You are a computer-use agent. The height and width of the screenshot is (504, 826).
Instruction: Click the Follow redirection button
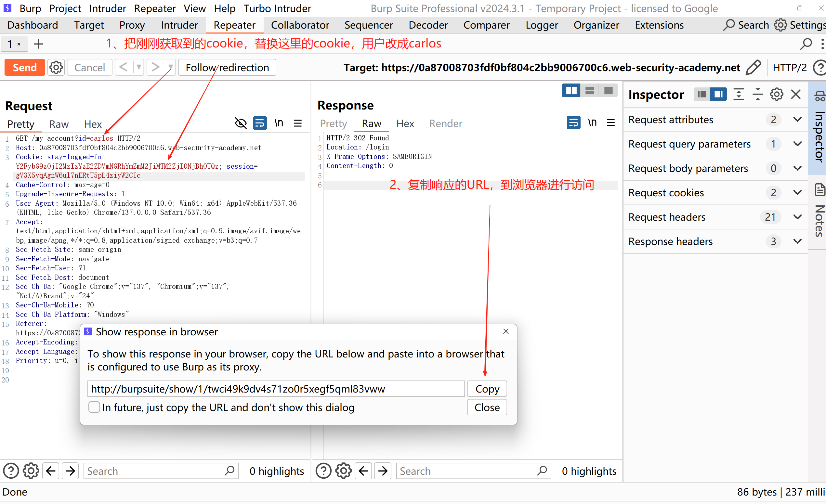pyautogui.click(x=227, y=67)
